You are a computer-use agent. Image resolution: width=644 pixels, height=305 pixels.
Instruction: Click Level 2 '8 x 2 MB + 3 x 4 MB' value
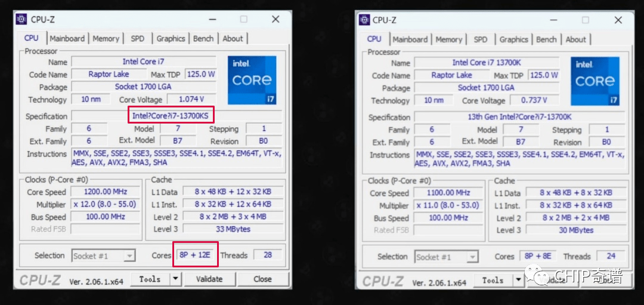tap(233, 217)
